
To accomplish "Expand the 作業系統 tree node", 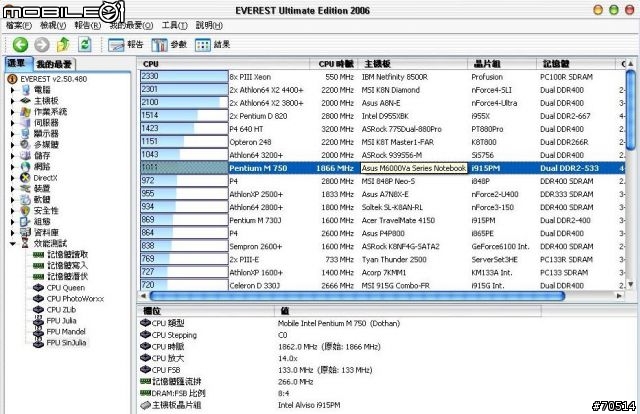I will click(x=12, y=112).
